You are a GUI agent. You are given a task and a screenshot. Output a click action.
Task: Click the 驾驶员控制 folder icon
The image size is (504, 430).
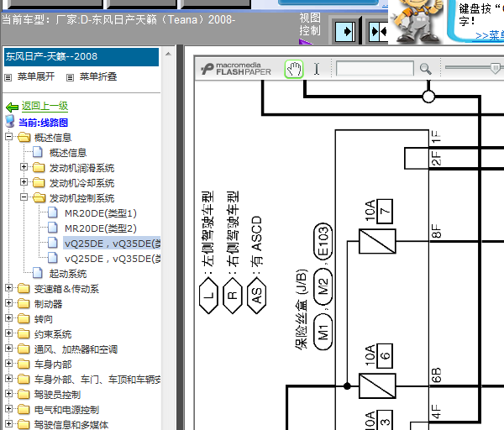(x=24, y=395)
